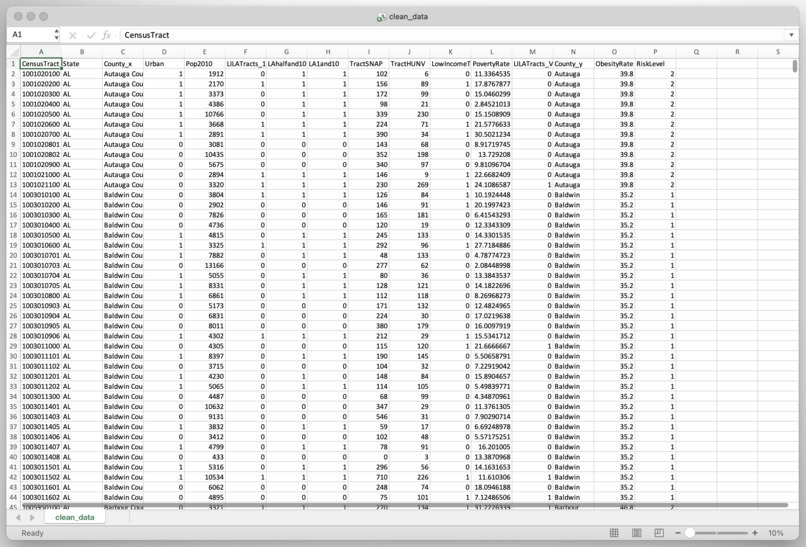
Task: Click the Name Box showing A1
Action: click(31, 35)
